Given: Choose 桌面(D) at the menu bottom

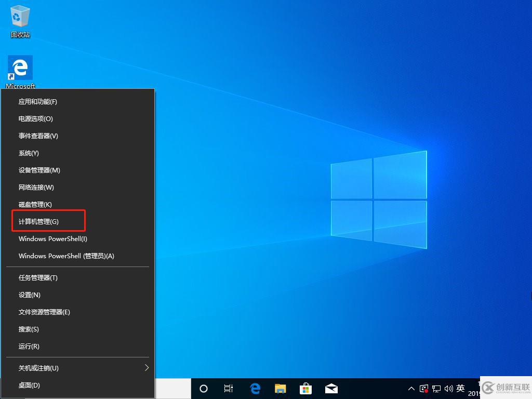Looking at the screenshot, I should (78, 385).
